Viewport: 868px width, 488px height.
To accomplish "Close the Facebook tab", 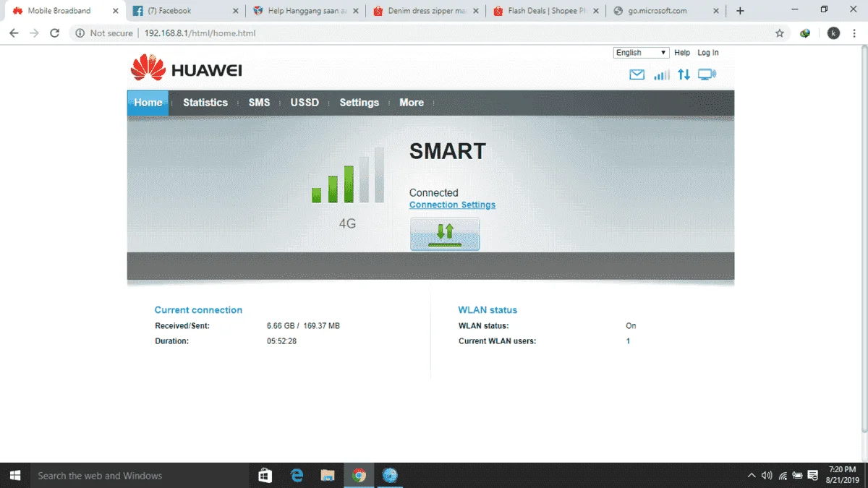I will pyautogui.click(x=235, y=11).
